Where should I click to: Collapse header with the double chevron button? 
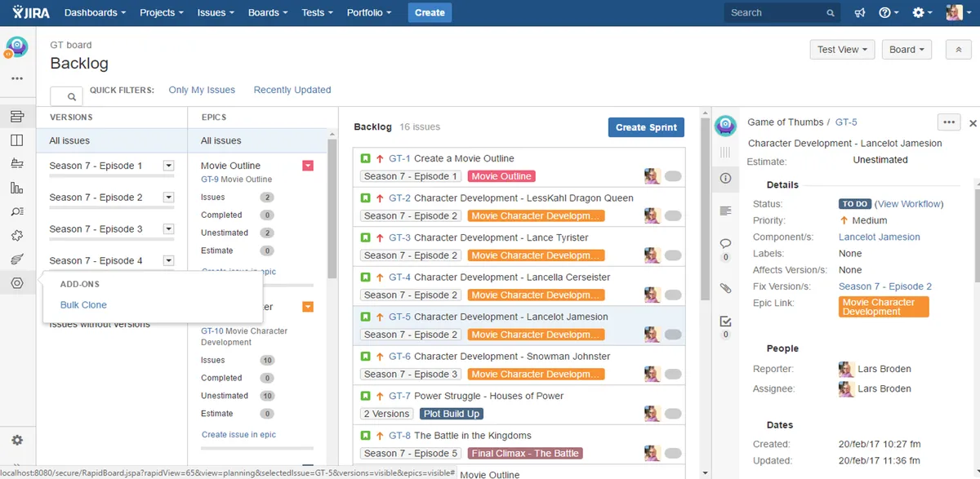pos(959,50)
